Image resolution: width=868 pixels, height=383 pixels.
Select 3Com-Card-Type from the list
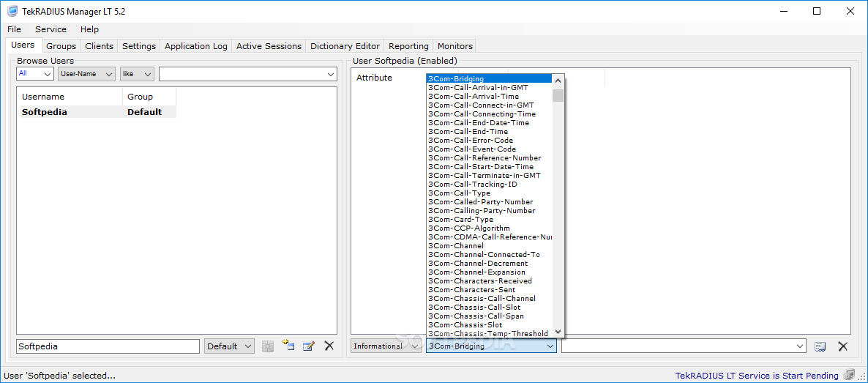pyautogui.click(x=490, y=220)
